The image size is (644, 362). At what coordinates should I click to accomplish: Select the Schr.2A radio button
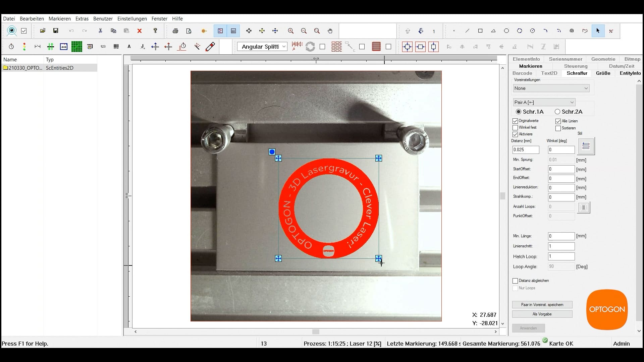coord(557,112)
